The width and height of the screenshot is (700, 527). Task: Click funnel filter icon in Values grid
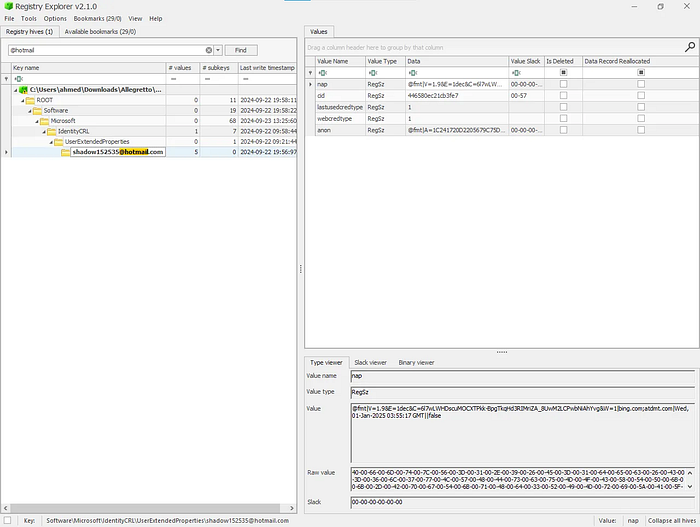(x=310, y=73)
